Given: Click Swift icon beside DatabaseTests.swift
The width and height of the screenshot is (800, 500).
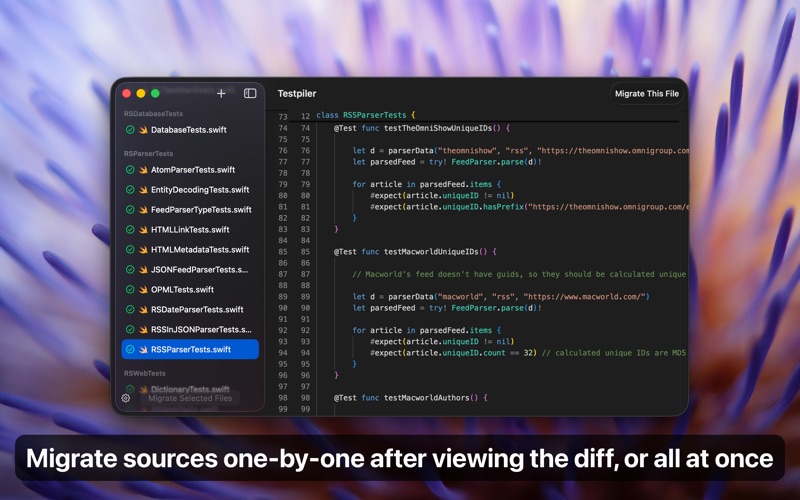Looking at the screenshot, I should coord(143,130).
